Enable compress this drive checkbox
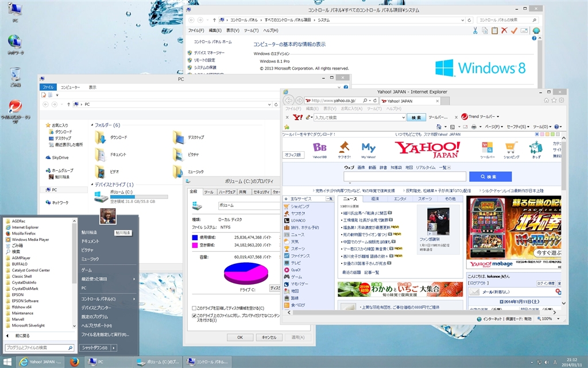The image size is (588, 368). click(194, 308)
